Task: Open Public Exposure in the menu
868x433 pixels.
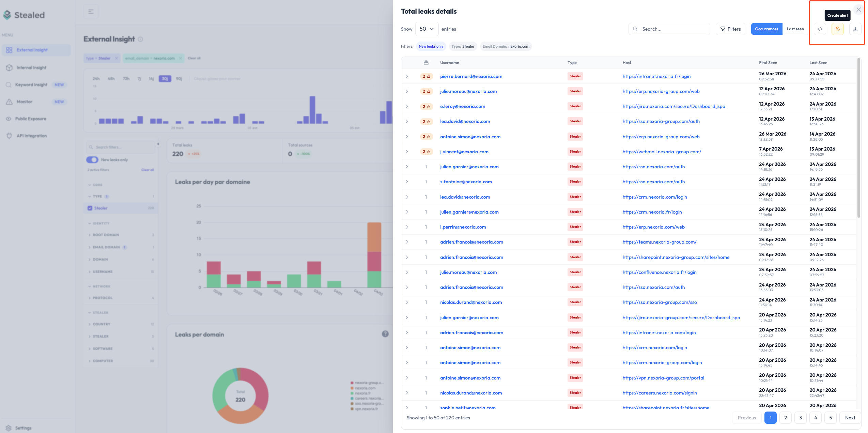Action: tap(30, 119)
